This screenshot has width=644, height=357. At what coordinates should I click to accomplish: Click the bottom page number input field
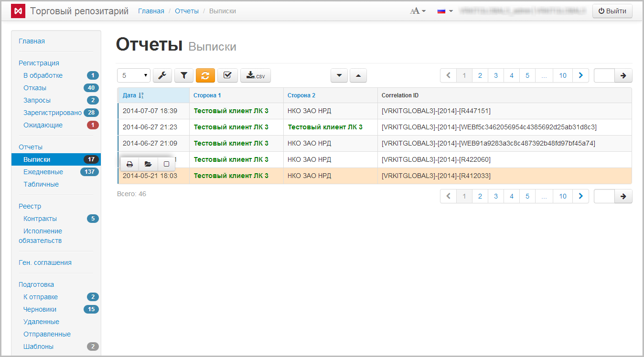pos(604,196)
